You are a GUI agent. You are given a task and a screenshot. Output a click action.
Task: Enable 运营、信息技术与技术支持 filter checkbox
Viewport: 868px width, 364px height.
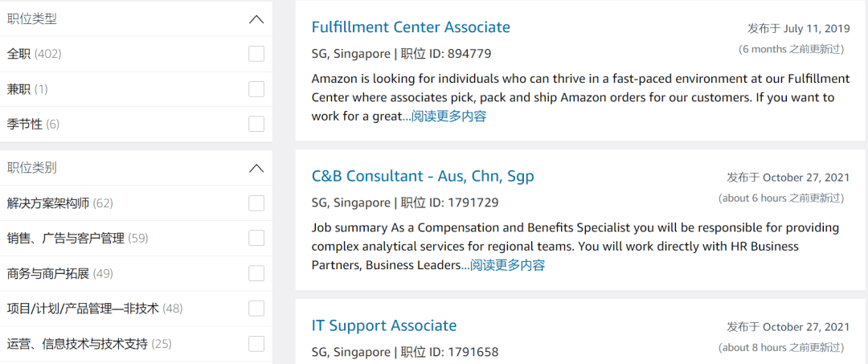coord(256,344)
